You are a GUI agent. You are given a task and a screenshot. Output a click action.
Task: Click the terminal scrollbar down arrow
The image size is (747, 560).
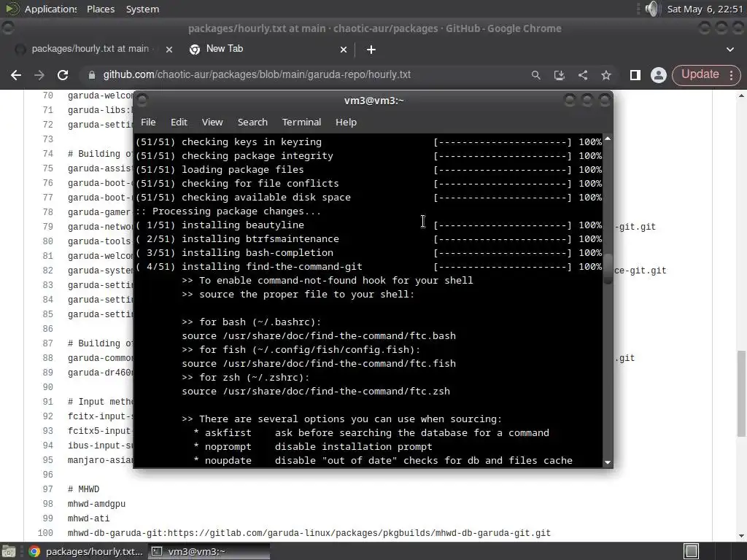coord(608,462)
